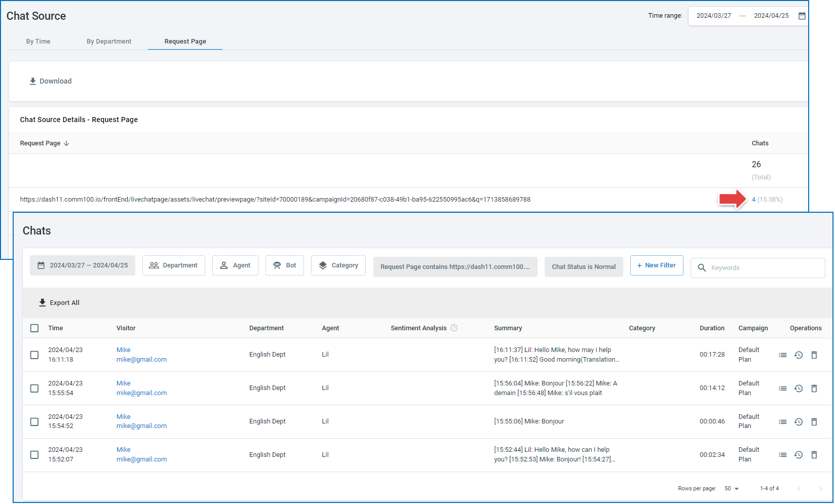Open the Chats date range 2024/03/27 filter

pos(83,265)
